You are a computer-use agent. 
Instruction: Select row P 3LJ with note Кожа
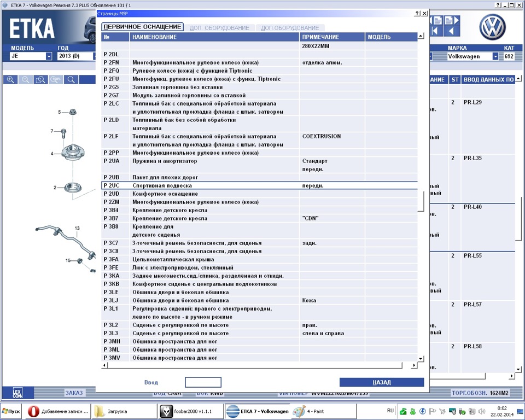(259, 300)
